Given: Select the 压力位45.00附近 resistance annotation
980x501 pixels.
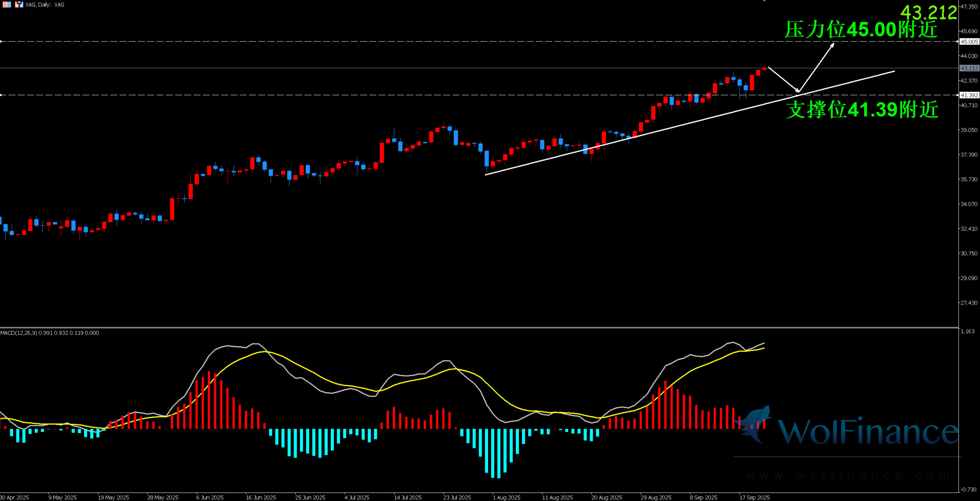Looking at the screenshot, I should [x=861, y=30].
